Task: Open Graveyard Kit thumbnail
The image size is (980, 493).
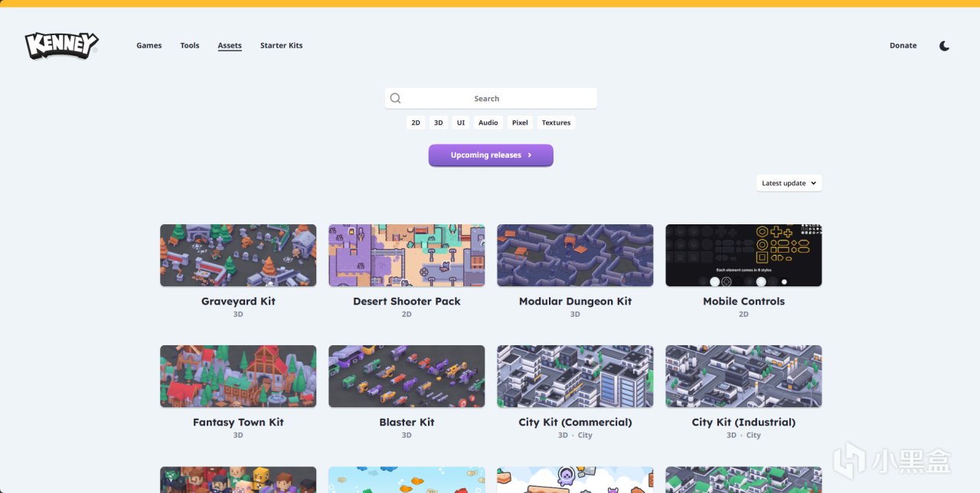Action: click(238, 256)
